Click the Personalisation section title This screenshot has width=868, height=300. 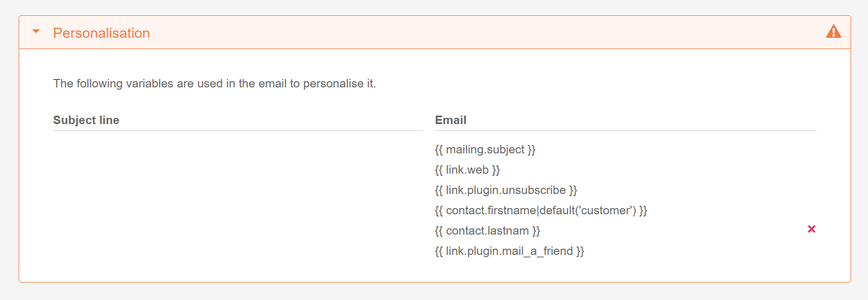pyautogui.click(x=102, y=33)
